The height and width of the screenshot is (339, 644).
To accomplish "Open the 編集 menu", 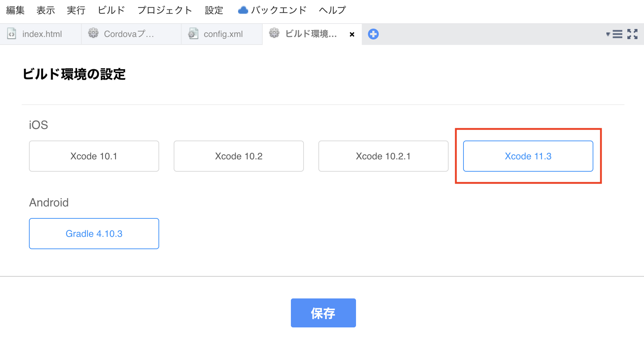I will [x=16, y=10].
